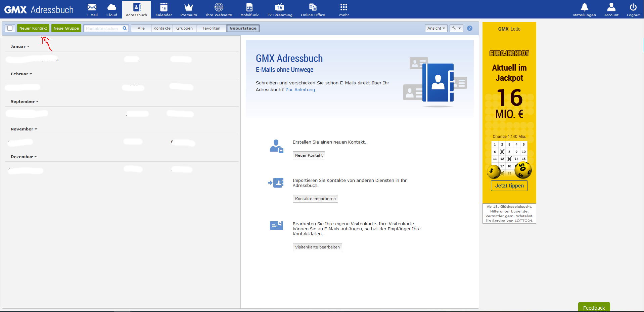644x312 pixels.
Task: Open the Cloud storage icon
Action: [111, 9]
